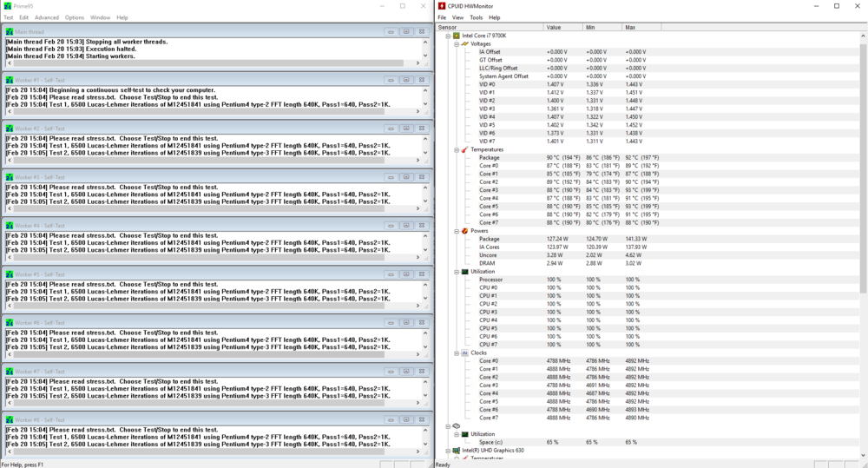Collapse the Intel Core i7 9700K node
The width and height of the screenshot is (868, 468).
pyautogui.click(x=447, y=36)
